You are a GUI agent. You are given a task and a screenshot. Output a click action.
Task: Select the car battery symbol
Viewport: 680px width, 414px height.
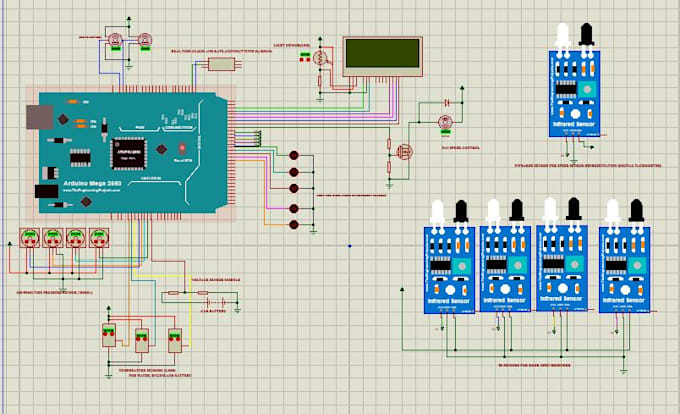[x=216, y=302]
